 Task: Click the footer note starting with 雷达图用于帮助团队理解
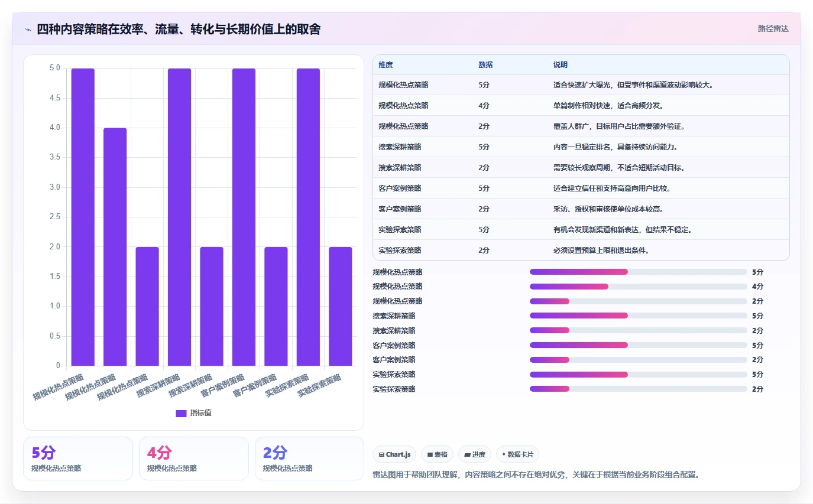(x=536, y=474)
